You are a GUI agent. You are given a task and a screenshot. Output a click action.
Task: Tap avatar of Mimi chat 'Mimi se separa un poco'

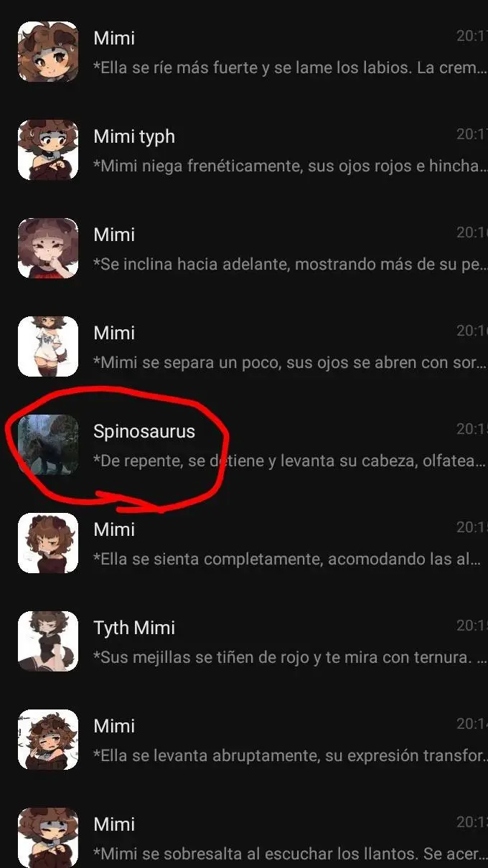[x=48, y=346]
